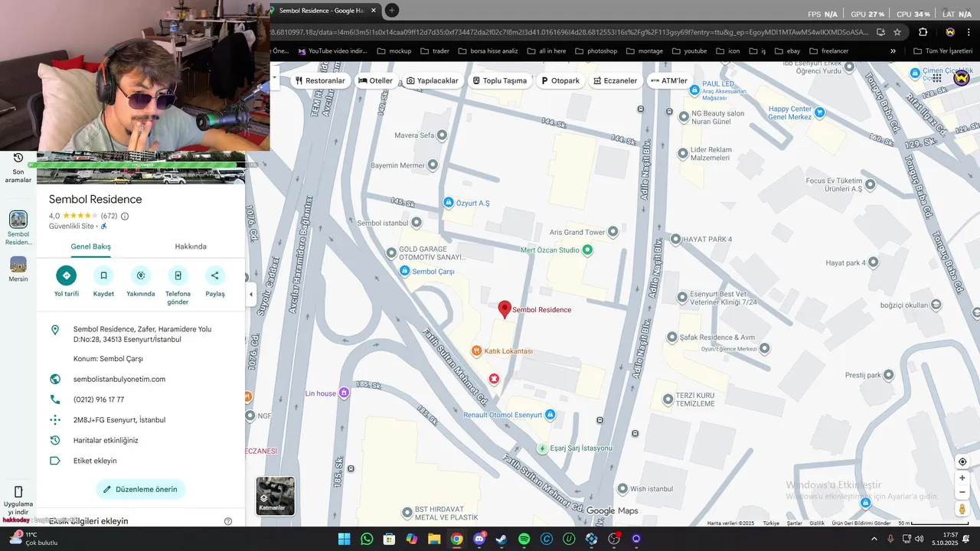This screenshot has height=551, width=980.
Task: Zoom in with the plus button
Action: (962, 478)
